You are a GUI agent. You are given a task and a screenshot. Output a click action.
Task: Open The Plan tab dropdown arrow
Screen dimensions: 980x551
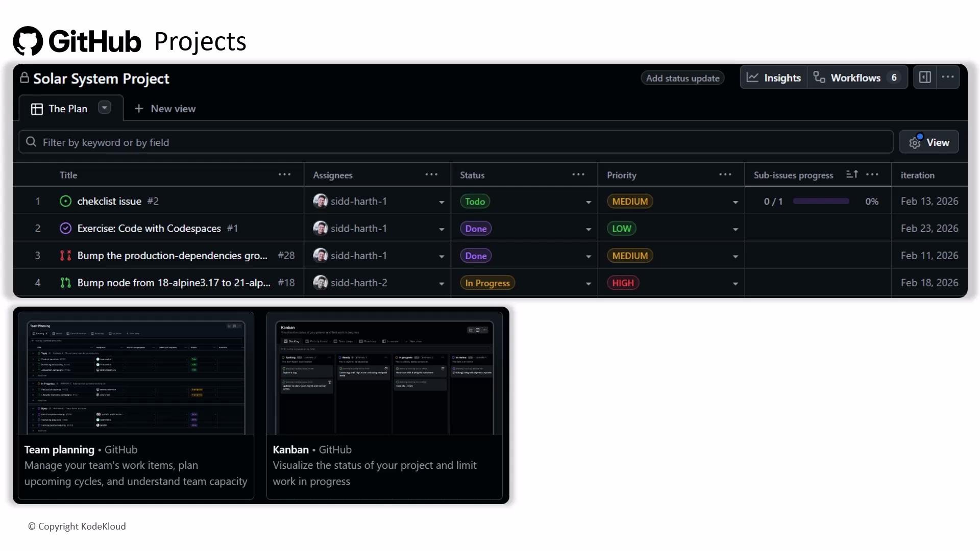[x=104, y=108]
